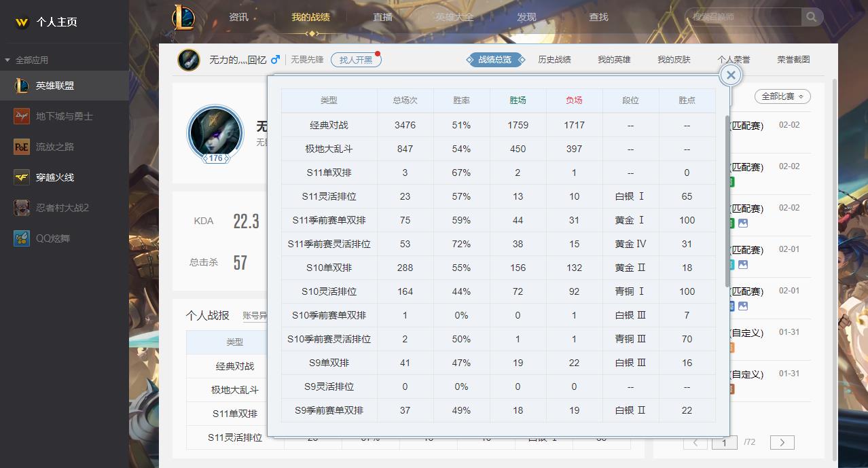
Task: Click the S9单双排 row label
Action: [329, 363]
